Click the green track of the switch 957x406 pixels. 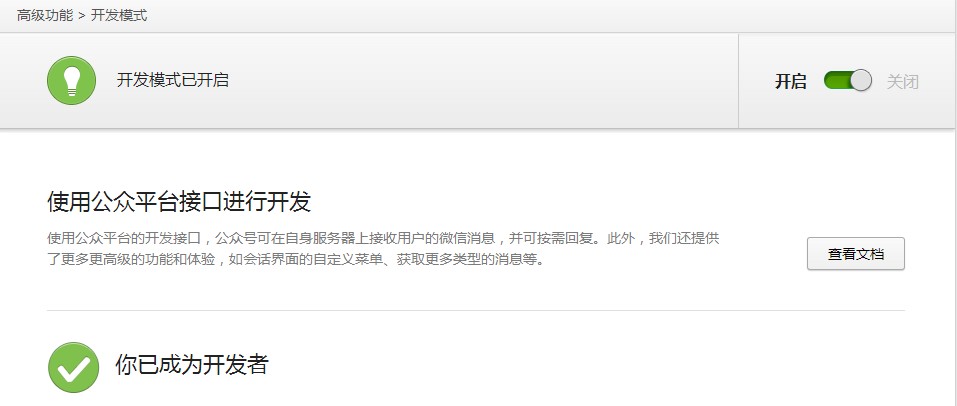[837, 81]
